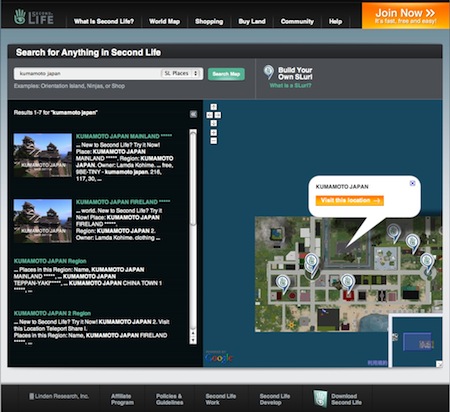450x412 pixels.
Task: Click the Search Map button
Action: pyautogui.click(x=226, y=74)
